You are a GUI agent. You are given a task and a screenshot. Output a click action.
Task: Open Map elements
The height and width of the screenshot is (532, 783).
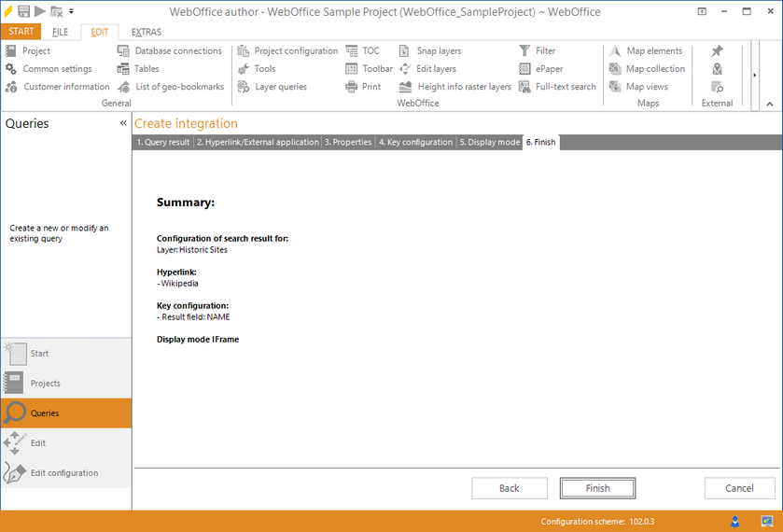[646, 50]
